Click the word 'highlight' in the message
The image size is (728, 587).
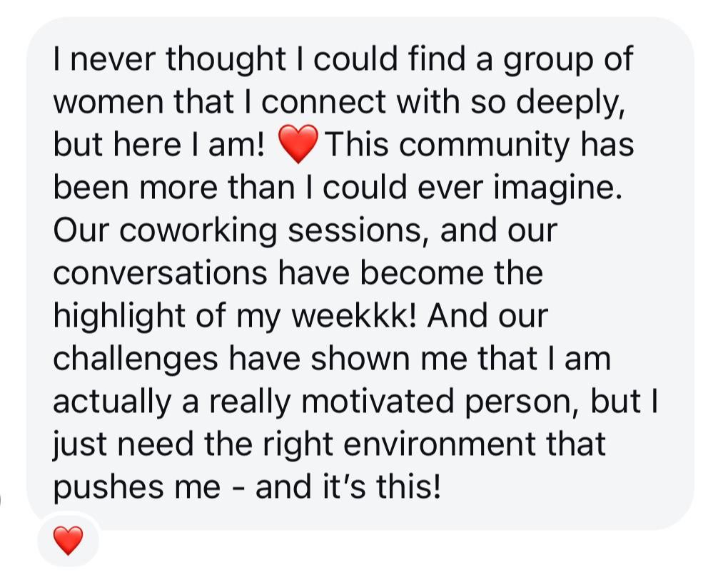tap(119, 317)
